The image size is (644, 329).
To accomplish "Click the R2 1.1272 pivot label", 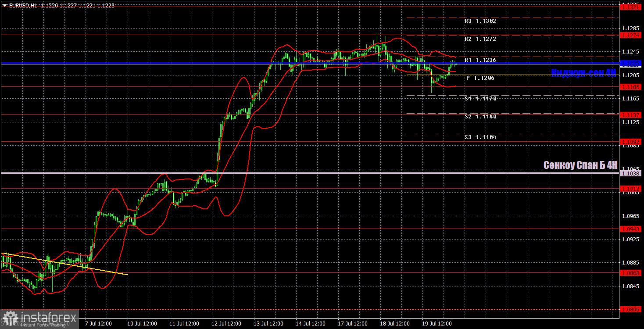I will pyautogui.click(x=480, y=39).
